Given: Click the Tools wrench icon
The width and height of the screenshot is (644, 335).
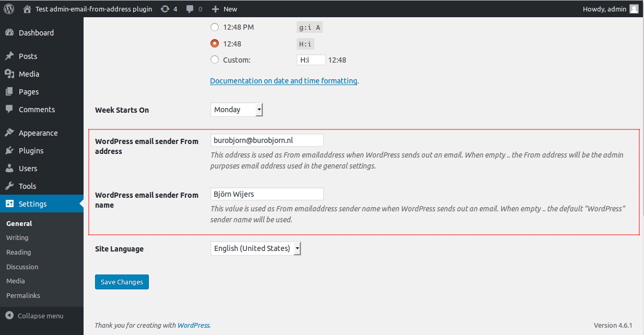Looking at the screenshot, I should (x=9, y=186).
